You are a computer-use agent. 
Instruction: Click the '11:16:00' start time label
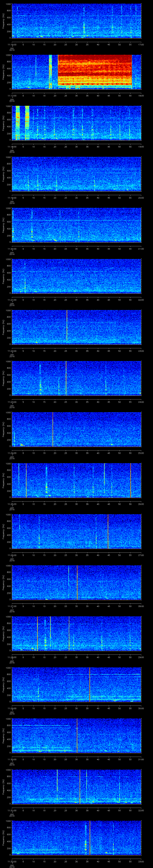point(12,44)
